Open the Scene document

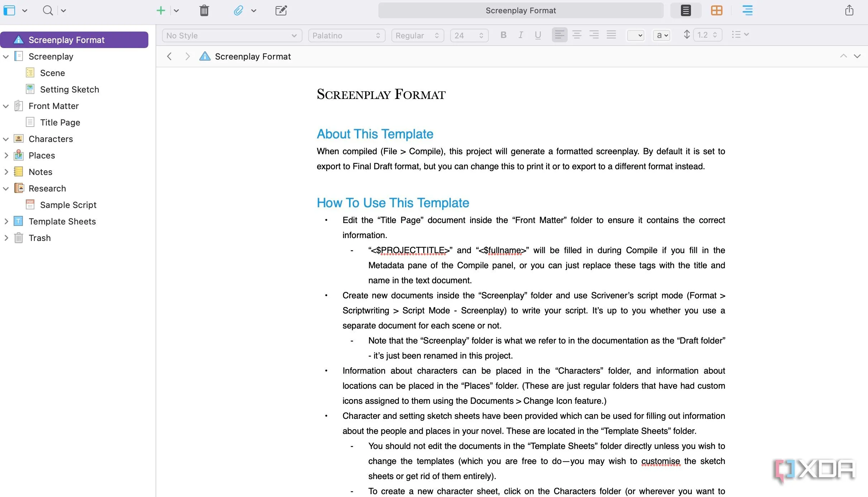click(x=52, y=73)
